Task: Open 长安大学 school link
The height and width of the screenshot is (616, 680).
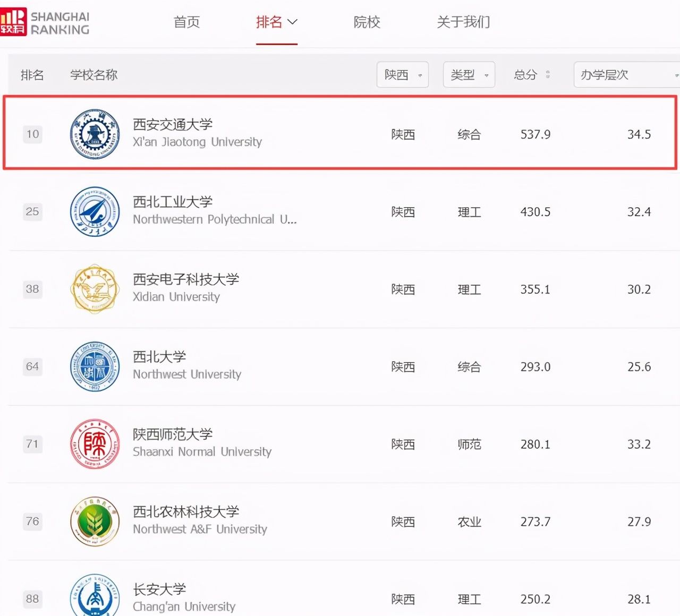Action: point(159,589)
